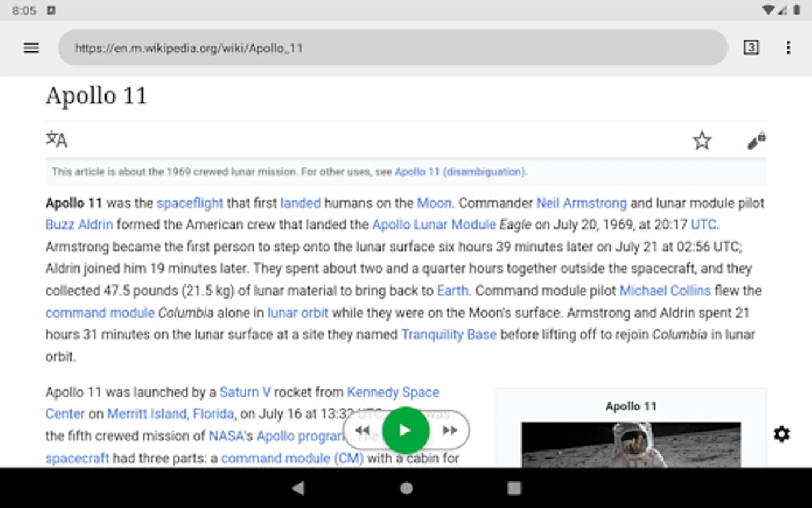
Task: Open the Neil Armstrong link
Action: pyautogui.click(x=581, y=203)
